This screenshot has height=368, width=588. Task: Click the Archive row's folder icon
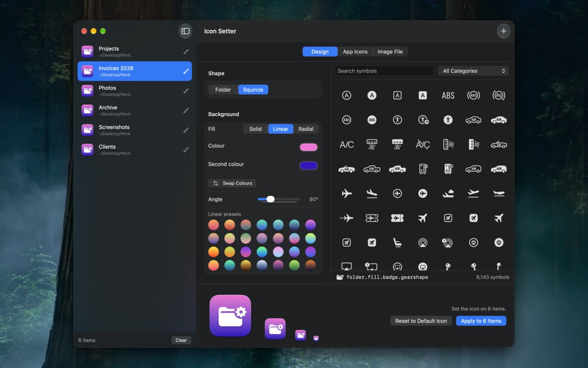coord(87,110)
